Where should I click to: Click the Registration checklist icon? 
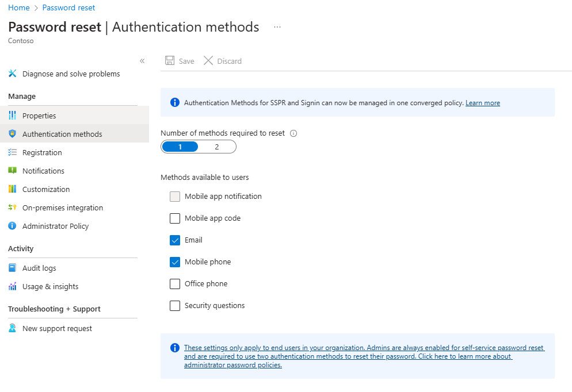tap(13, 152)
